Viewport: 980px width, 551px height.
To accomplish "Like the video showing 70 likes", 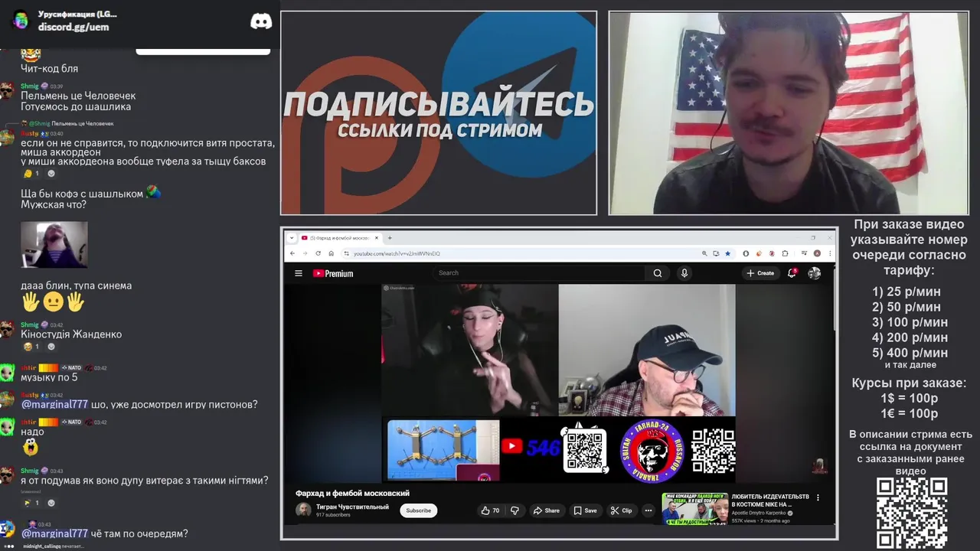I will 489,510.
